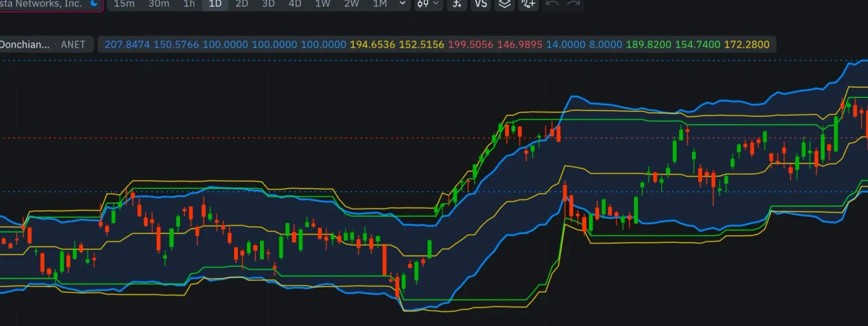The height and width of the screenshot is (326, 868).
Task: Click the VS compare symbols button
Action: pos(481,3)
